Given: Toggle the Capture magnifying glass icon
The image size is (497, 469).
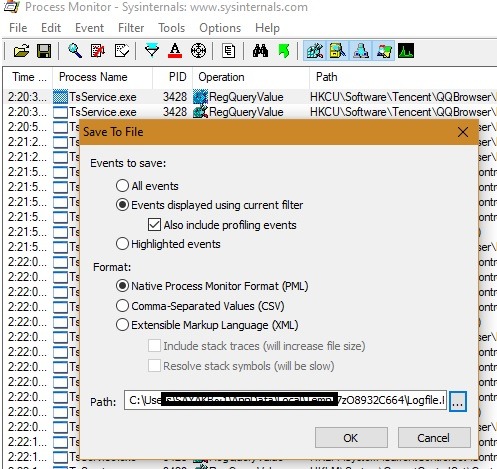Looking at the screenshot, I should [x=75, y=51].
